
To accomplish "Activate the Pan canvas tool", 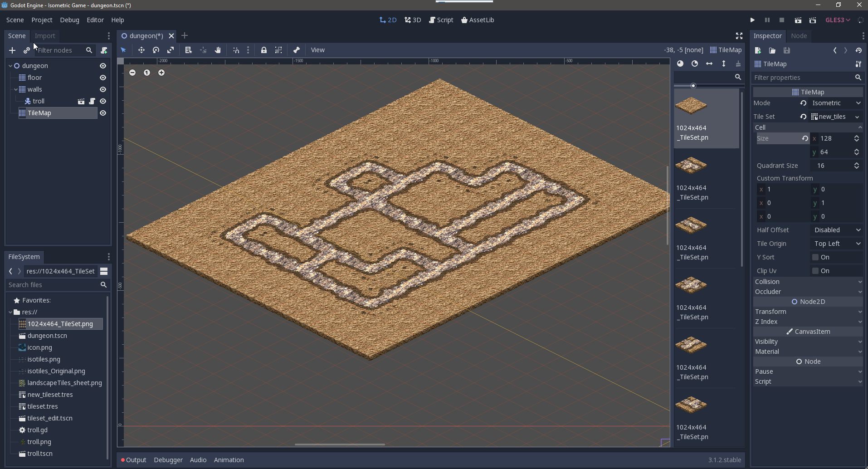I will [x=218, y=50].
